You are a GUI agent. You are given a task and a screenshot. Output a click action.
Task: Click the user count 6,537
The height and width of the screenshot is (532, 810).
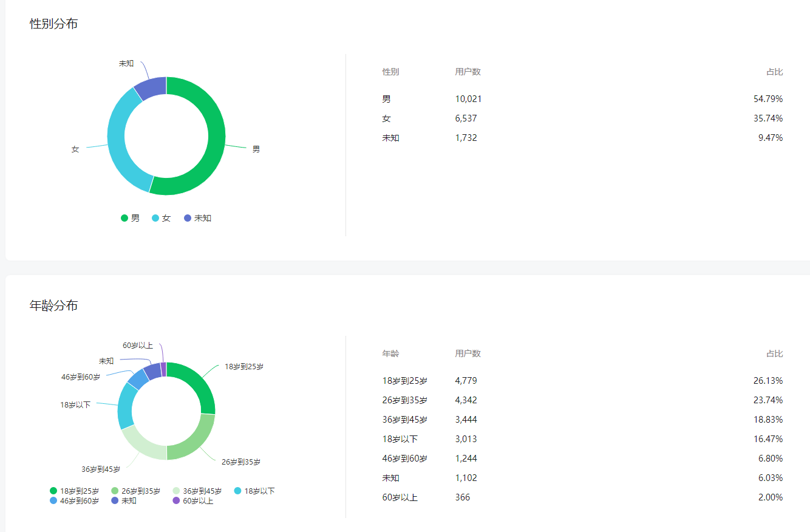pos(466,118)
